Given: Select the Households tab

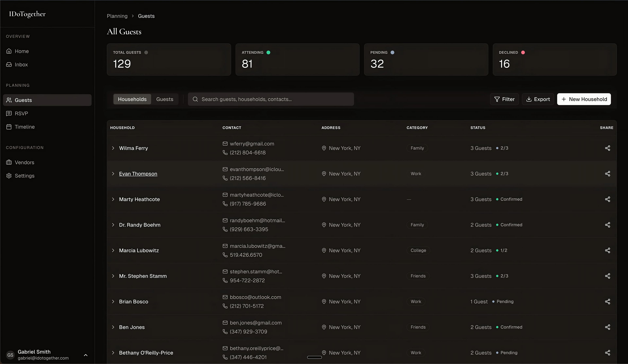Looking at the screenshot, I should pos(132,99).
